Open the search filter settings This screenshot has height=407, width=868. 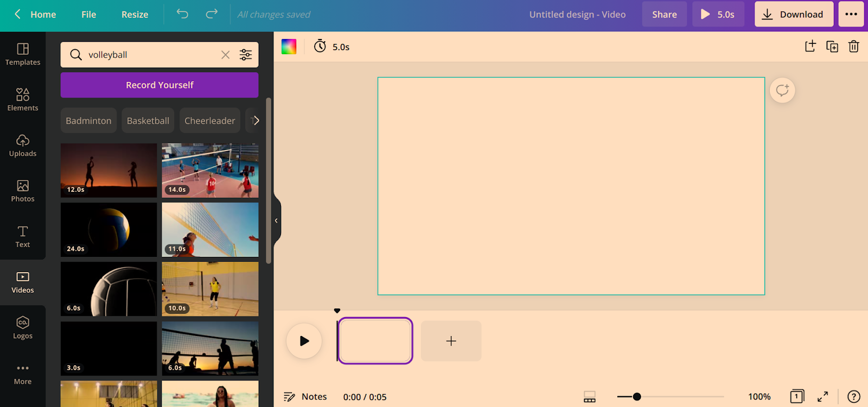(246, 55)
